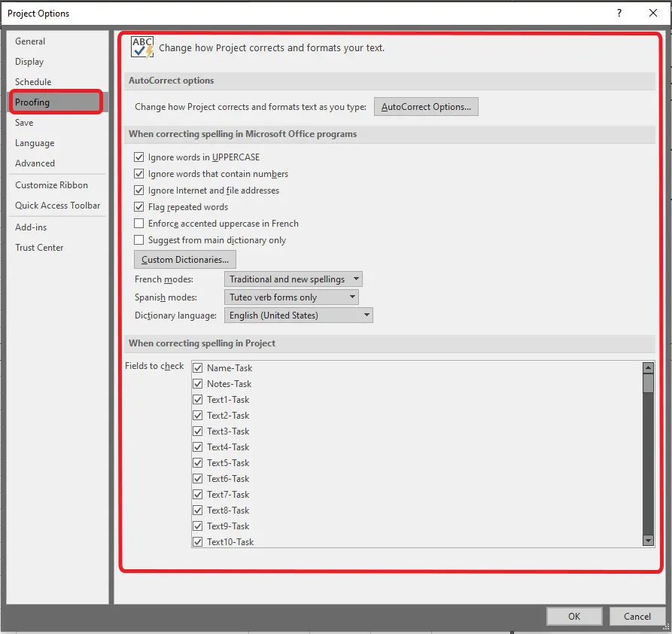Select the Schedule category
The height and width of the screenshot is (634, 672).
tap(58, 81)
